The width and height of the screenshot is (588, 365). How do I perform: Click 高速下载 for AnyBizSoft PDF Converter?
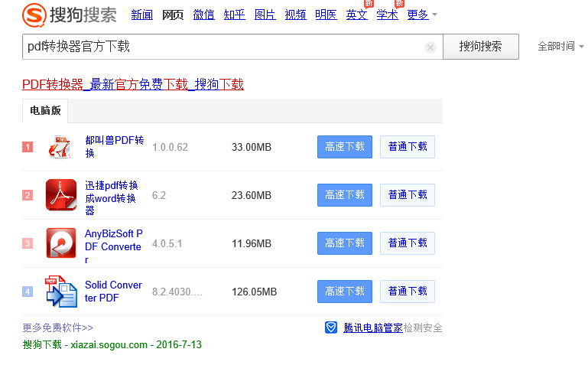[x=345, y=243]
